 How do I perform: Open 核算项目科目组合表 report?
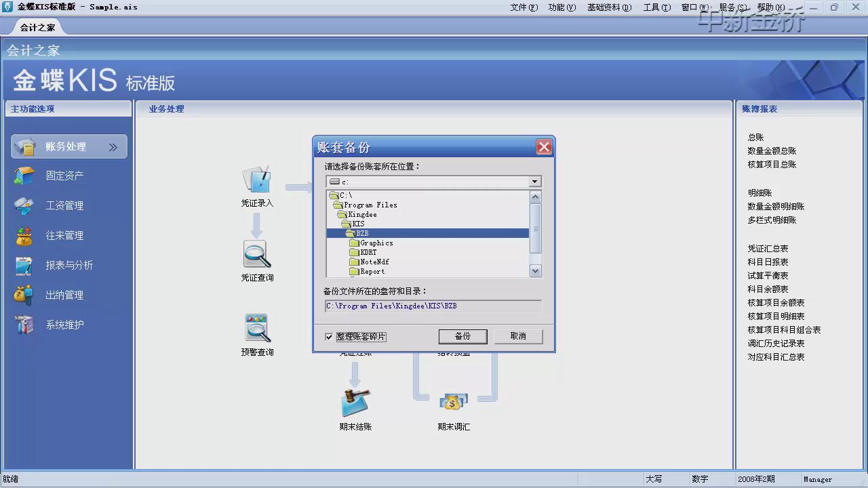coord(784,330)
